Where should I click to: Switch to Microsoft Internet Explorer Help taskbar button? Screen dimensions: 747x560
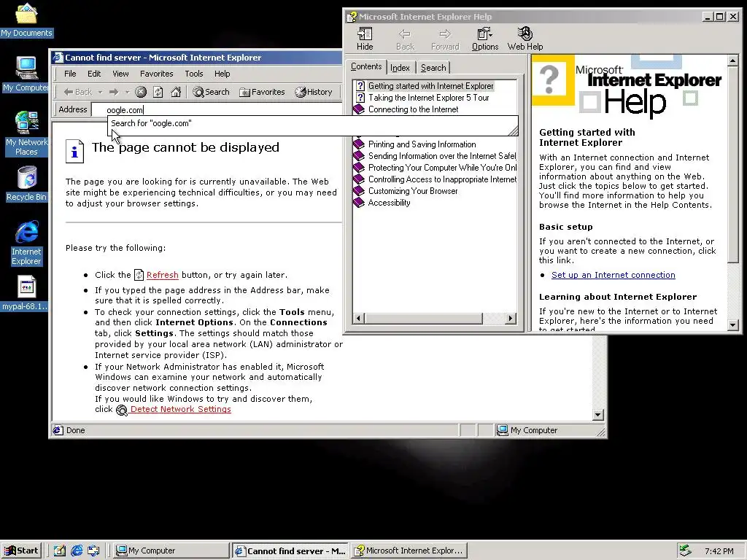tap(410, 551)
